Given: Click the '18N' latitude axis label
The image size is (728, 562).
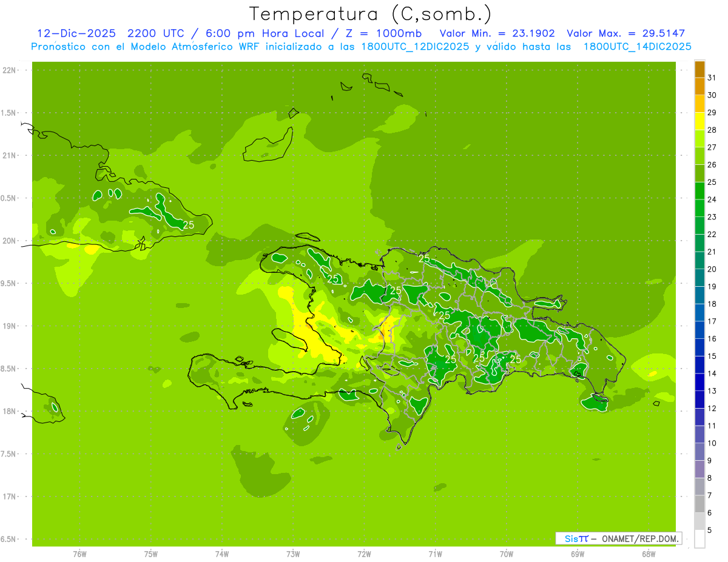Looking at the screenshot, I should pos(9,411).
